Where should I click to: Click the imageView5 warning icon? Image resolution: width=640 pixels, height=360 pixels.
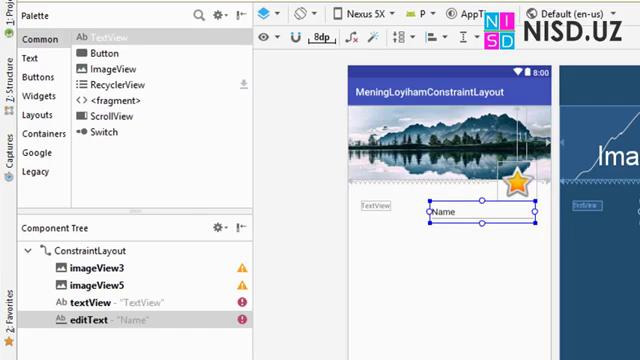pos(242,285)
